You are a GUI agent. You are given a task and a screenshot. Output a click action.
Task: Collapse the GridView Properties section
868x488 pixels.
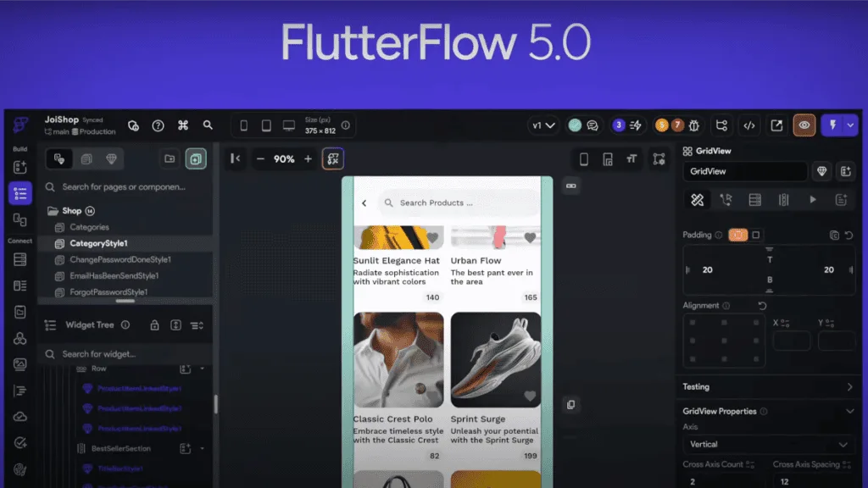pos(850,412)
